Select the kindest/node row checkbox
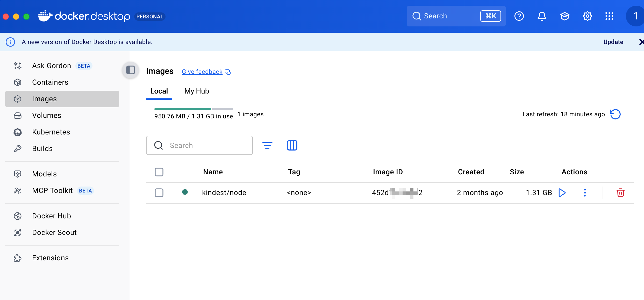 coord(159,193)
